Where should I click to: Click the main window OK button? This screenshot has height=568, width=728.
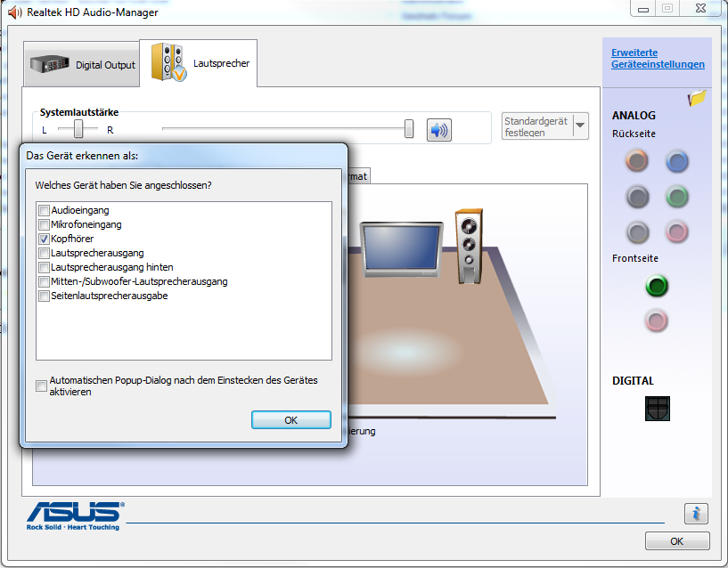[x=677, y=541]
